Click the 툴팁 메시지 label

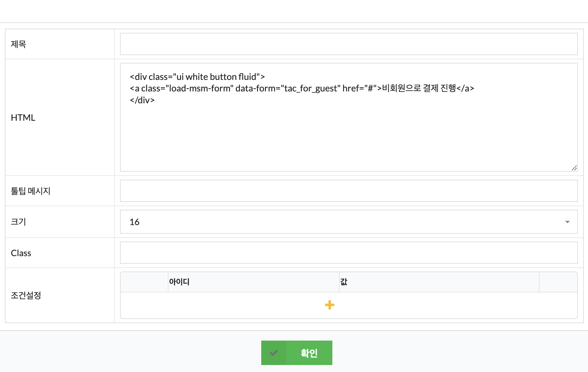31,191
